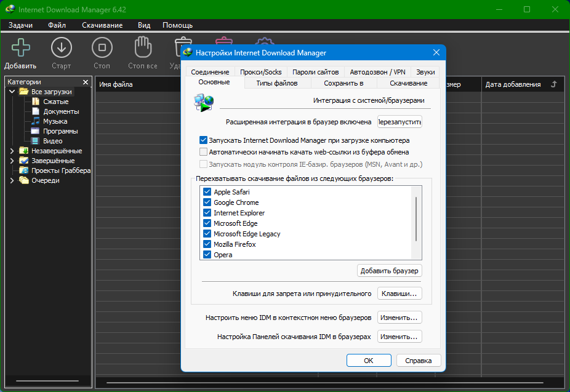570x392 pixels.
Task: Open the Видео category in tree
Action: tap(52, 141)
